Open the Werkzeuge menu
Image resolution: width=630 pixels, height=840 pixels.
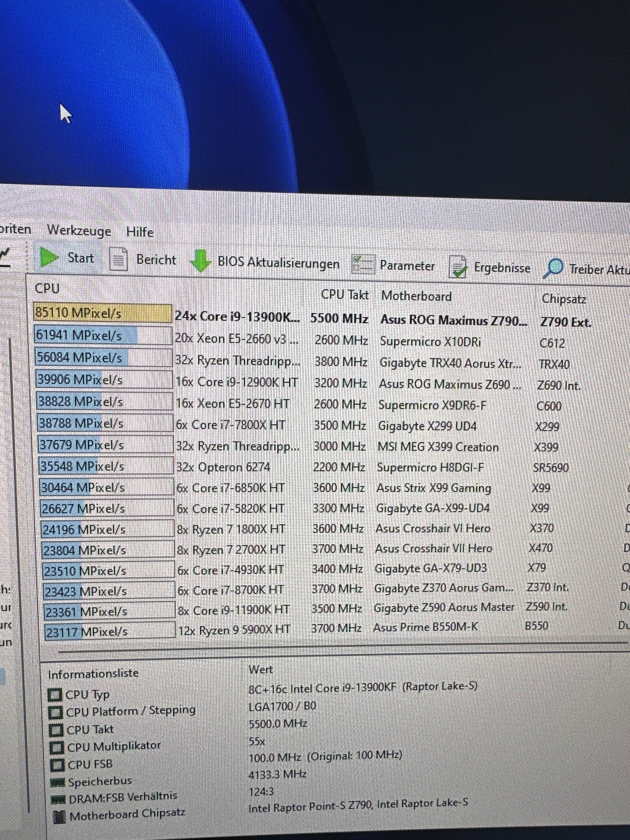click(79, 230)
